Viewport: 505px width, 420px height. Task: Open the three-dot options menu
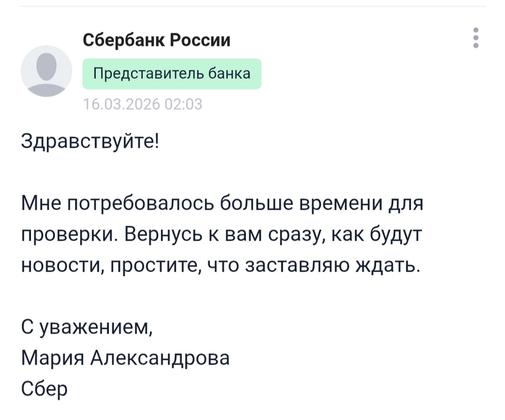pyautogui.click(x=476, y=38)
